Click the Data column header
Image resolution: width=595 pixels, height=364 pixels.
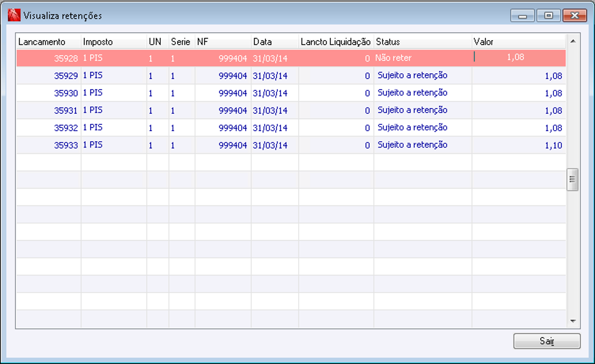pyautogui.click(x=275, y=42)
